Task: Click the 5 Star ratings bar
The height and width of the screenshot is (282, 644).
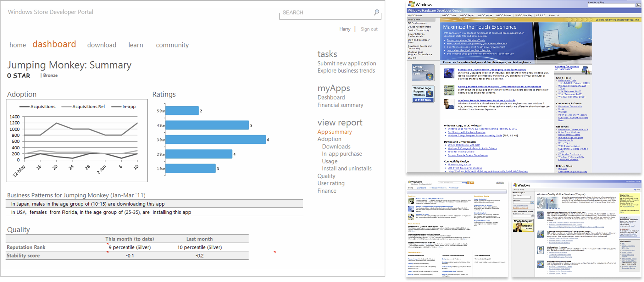Action: [182, 111]
